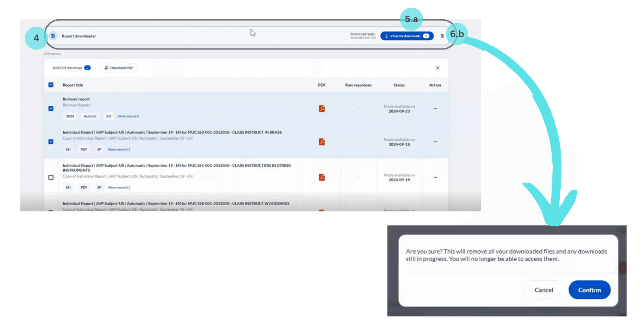644x332 pixels.
Task: Uncheck the CLASS INSTRUCT IN BRASS checkbox
Action: point(51,142)
